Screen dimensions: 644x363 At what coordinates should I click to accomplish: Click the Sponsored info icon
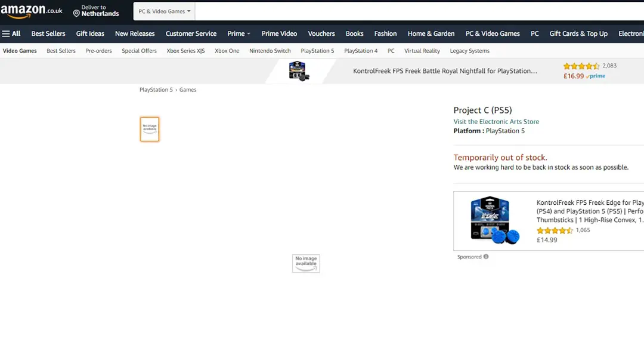tap(486, 257)
